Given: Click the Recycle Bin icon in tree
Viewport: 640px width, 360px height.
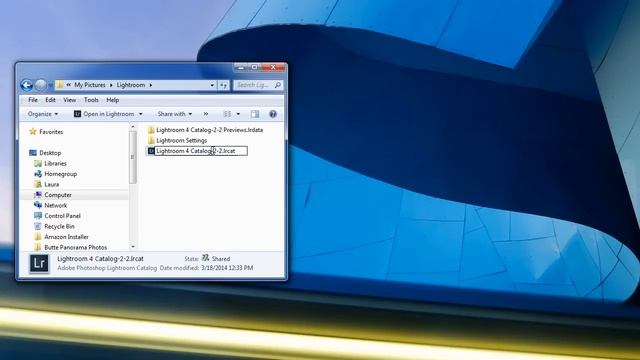Looking at the screenshot, I should (38, 226).
